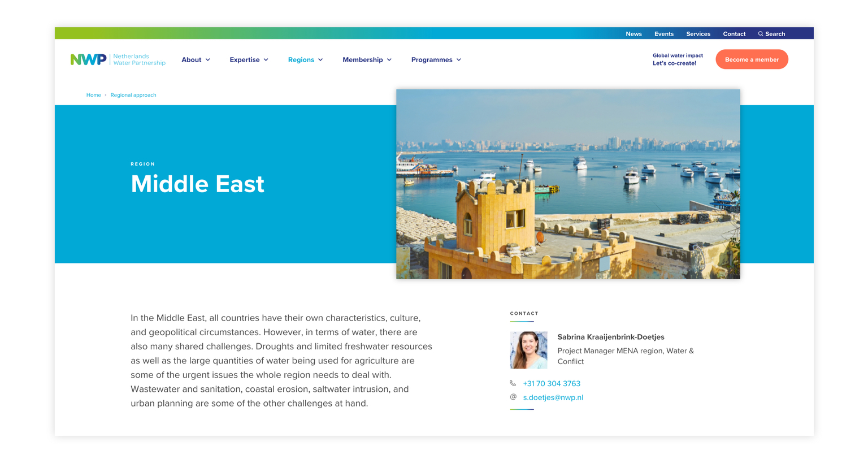The height and width of the screenshot is (463, 868).
Task: Select News in the top navigation
Action: coord(633,34)
